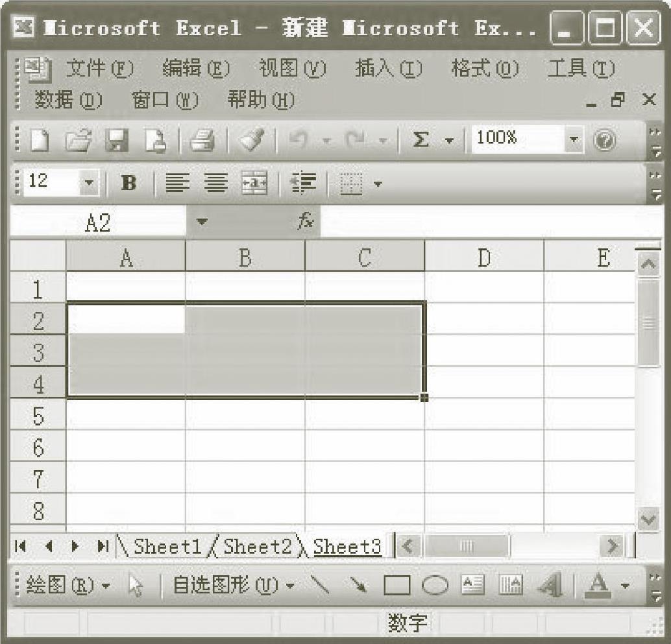Toggle Bold formatting

(128, 183)
